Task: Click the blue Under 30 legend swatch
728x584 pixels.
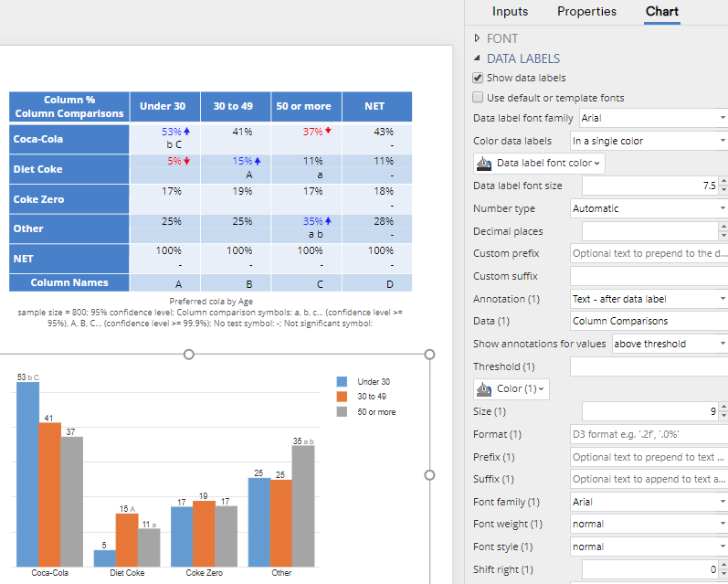Action: pyautogui.click(x=343, y=382)
